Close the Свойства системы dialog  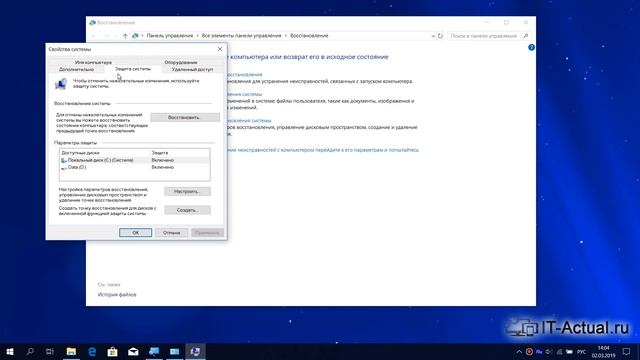pyautogui.click(x=220, y=49)
